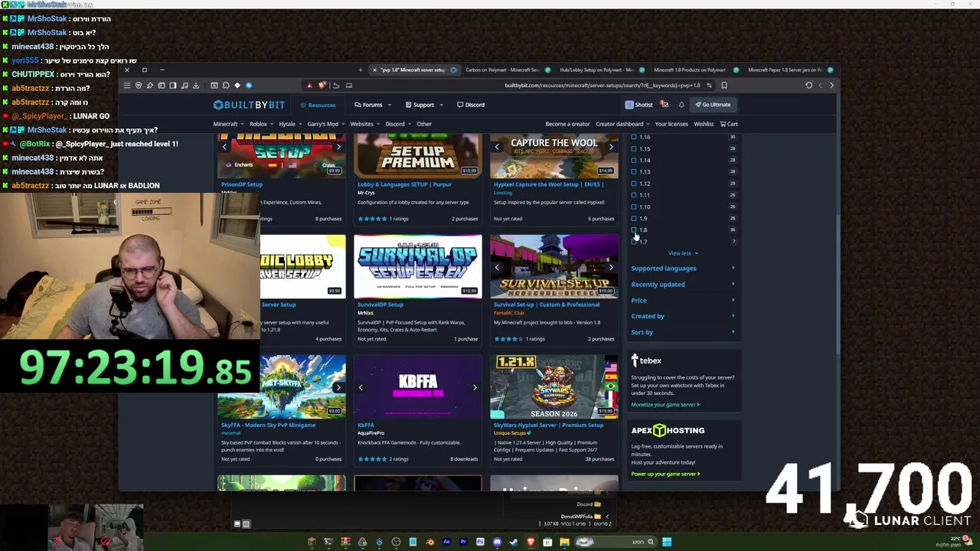Screen dimensions: 980x551
Task: Open a new browser tab with plus
Action: tap(360, 70)
